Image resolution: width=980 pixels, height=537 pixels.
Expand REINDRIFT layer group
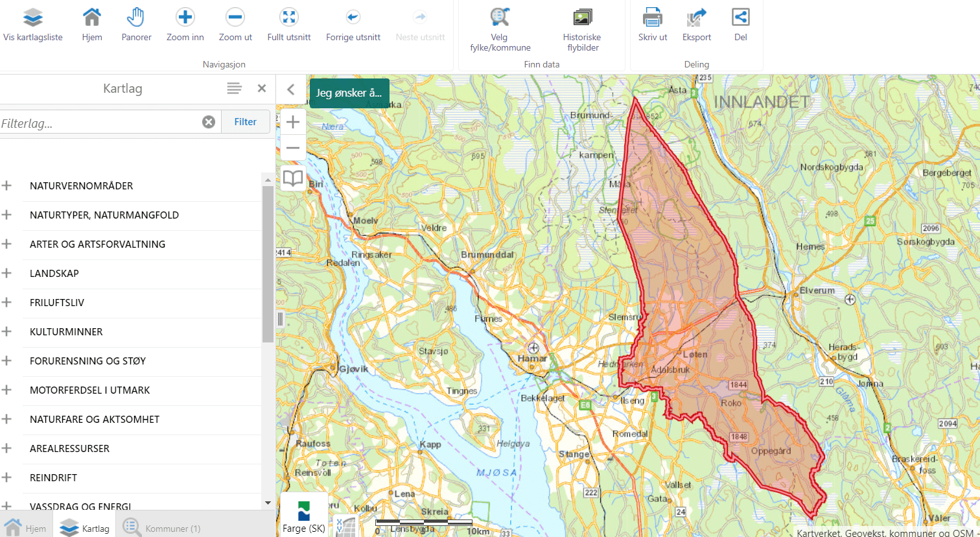click(7, 477)
